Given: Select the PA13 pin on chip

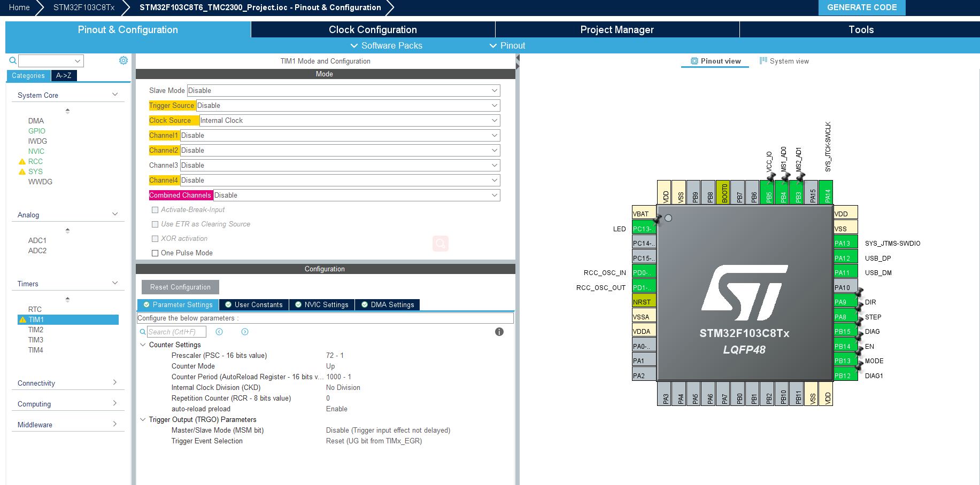Looking at the screenshot, I should tap(845, 243).
